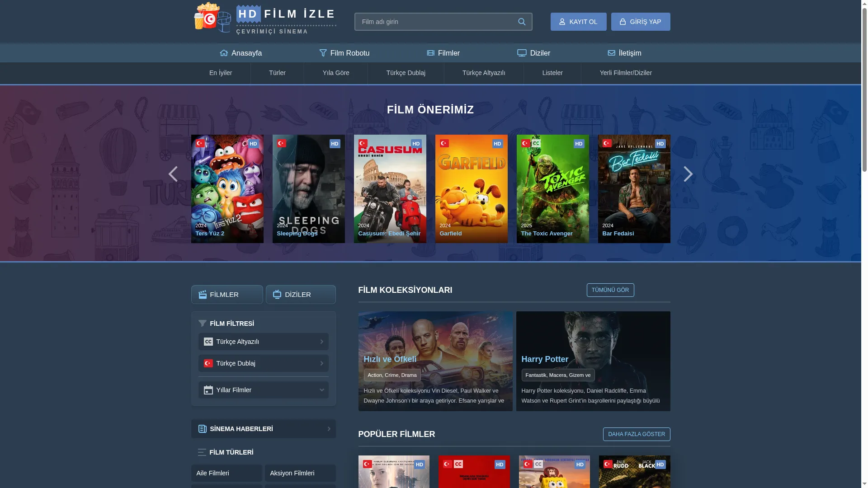This screenshot has width=868, height=488.
Task: Click the HD badge on first popular film
Action: click(x=420, y=465)
